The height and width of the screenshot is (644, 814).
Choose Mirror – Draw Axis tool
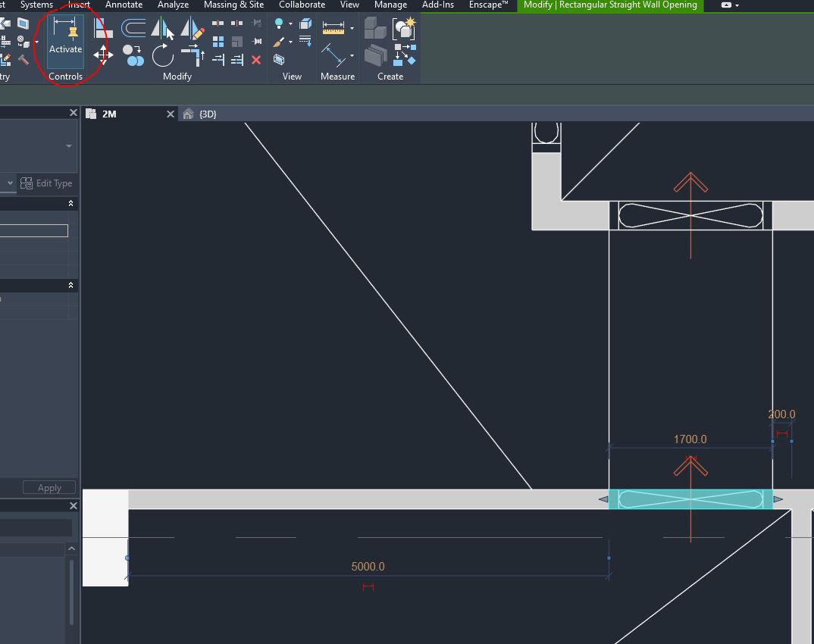[192, 28]
